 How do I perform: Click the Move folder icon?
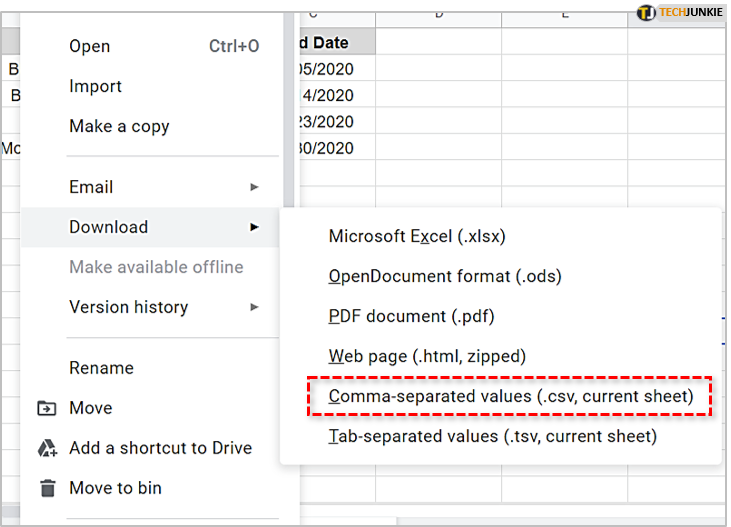pos(47,408)
